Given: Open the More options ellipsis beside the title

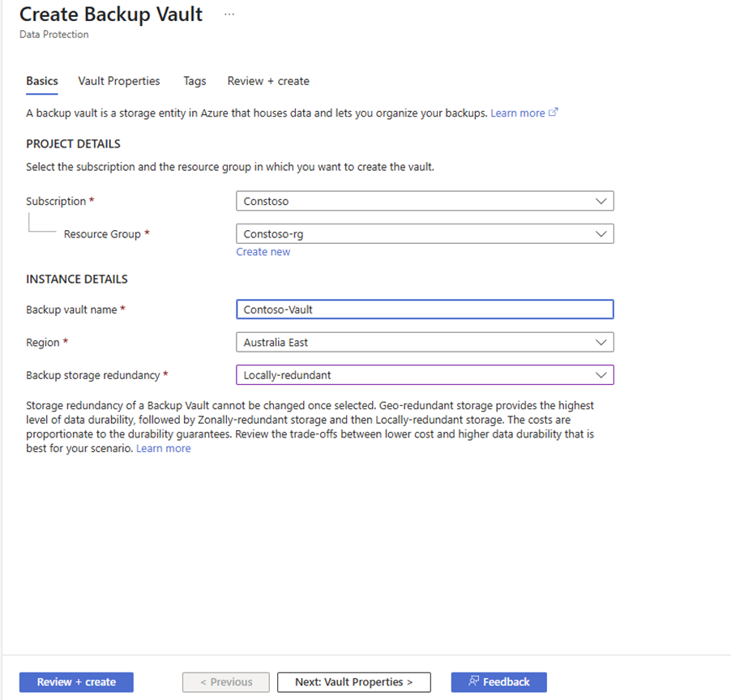Looking at the screenshot, I should 229,14.
